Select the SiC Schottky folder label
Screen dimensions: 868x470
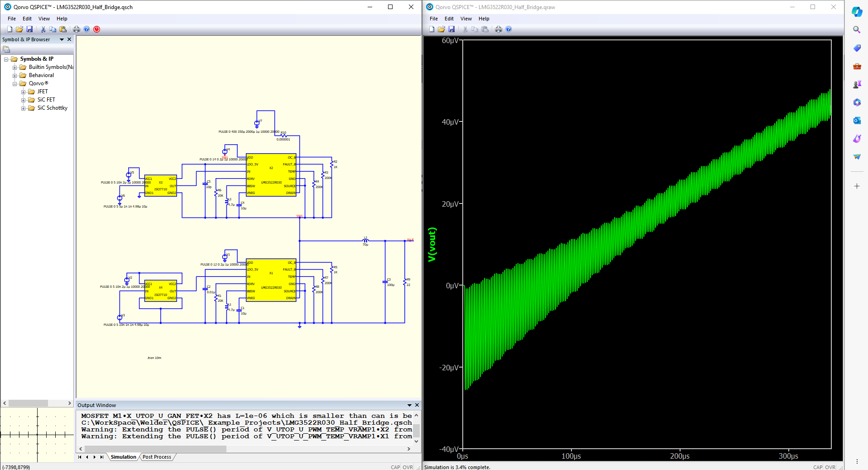[x=53, y=108]
